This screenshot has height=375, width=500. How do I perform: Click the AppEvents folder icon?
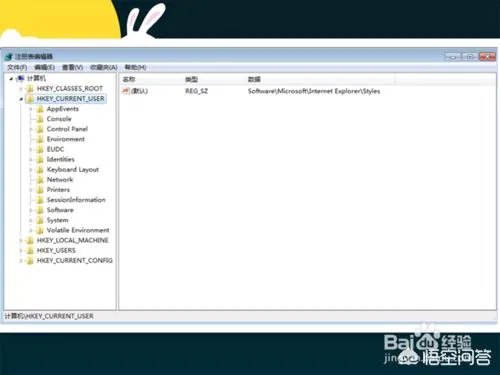click(x=40, y=109)
